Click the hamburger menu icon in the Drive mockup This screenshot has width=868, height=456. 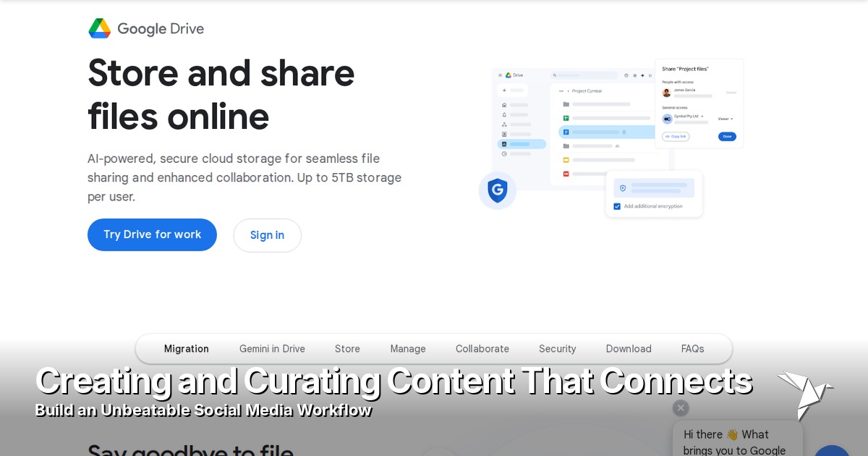pos(500,75)
